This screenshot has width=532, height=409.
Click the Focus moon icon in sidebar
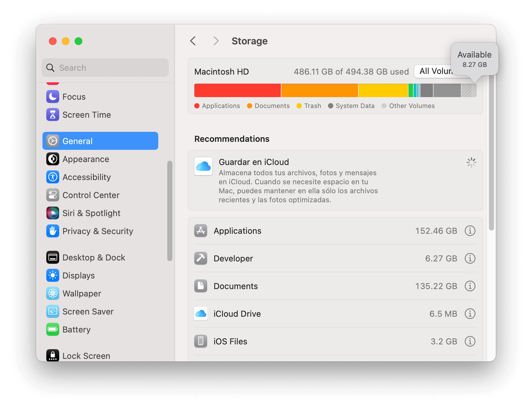tap(53, 96)
